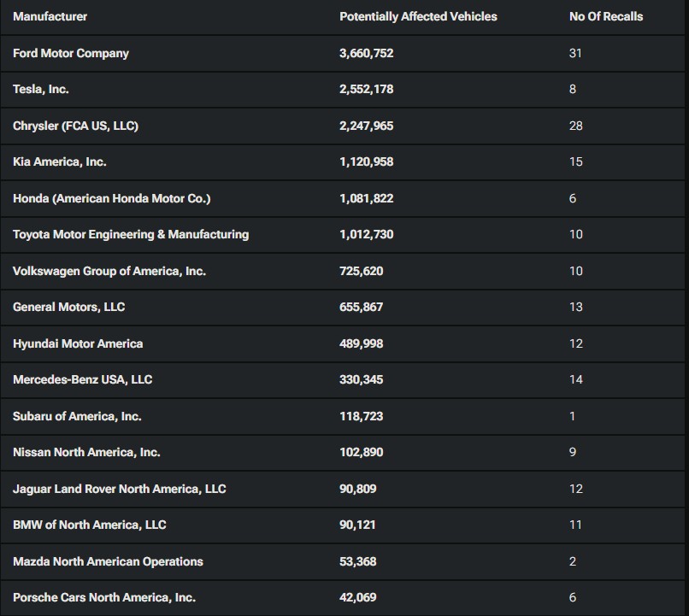This screenshot has width=689, height=616.
Task: Select Mazda North American Operations cell
Action: coord(108,561)
